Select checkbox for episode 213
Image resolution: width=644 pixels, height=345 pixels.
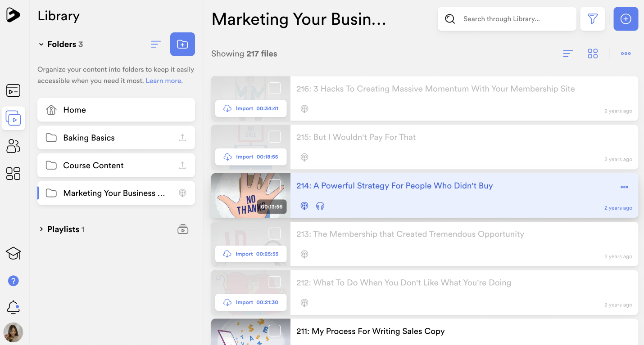pyautogui.click(x=275, y=233)
